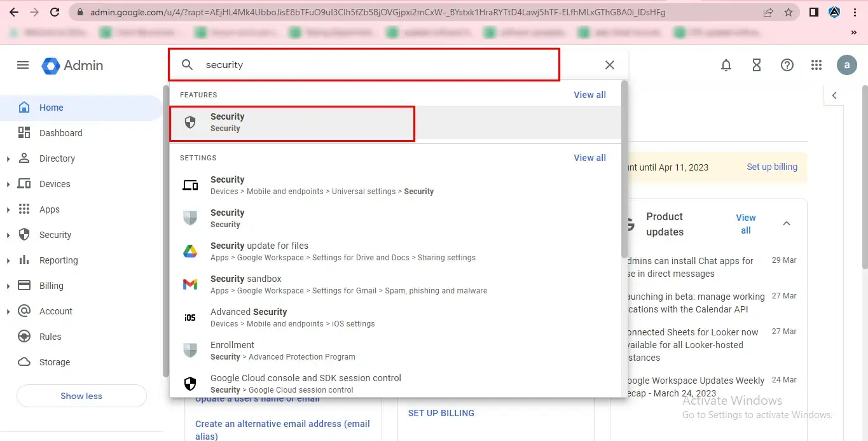Click the SET UP BILLING button
The height and width of the screenshot is (441, 868).
tap(441, 413)
